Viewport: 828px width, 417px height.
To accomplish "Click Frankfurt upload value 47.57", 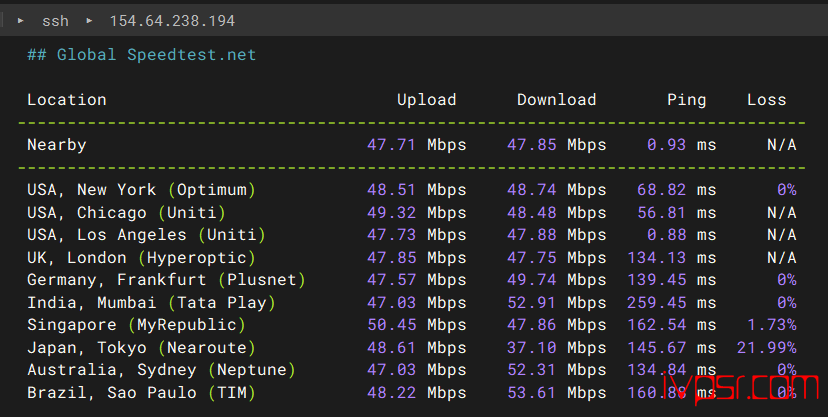I will (x=391, y=280).
